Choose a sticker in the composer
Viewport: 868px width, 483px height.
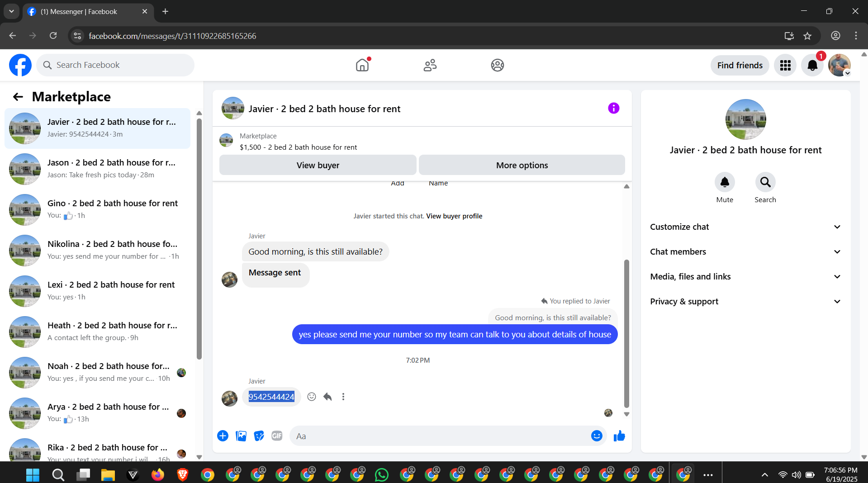coord(259,436)
